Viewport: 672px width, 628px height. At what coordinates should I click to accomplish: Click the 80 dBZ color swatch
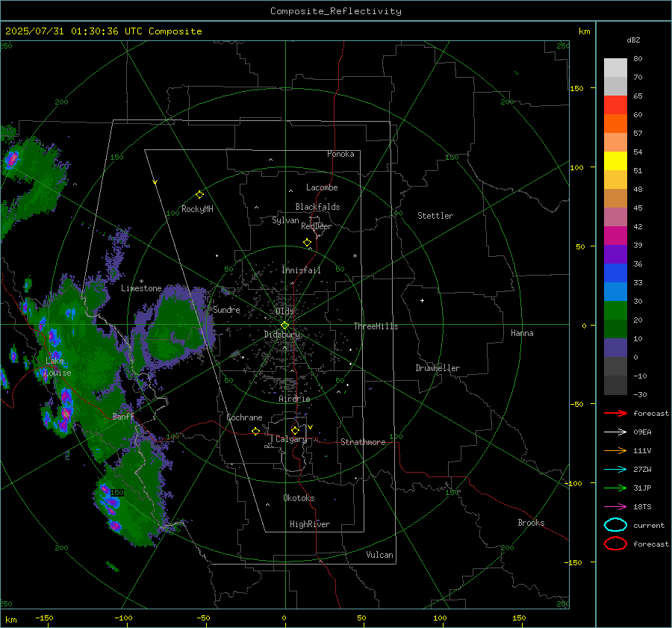click(x=615, y=67)
